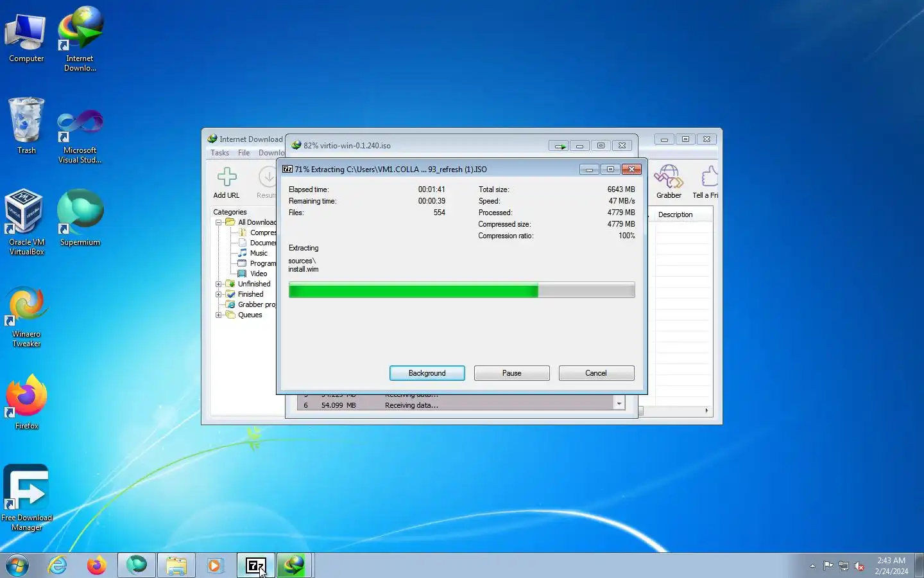Select the Trash desktop icon
924x578 pixels.
[26, 126]
